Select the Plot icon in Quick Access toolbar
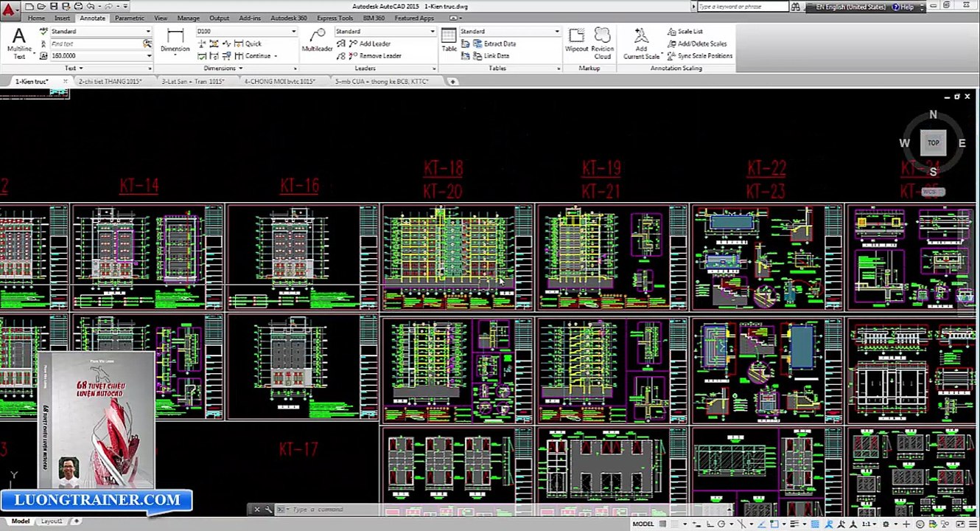 tap(78, 7)
